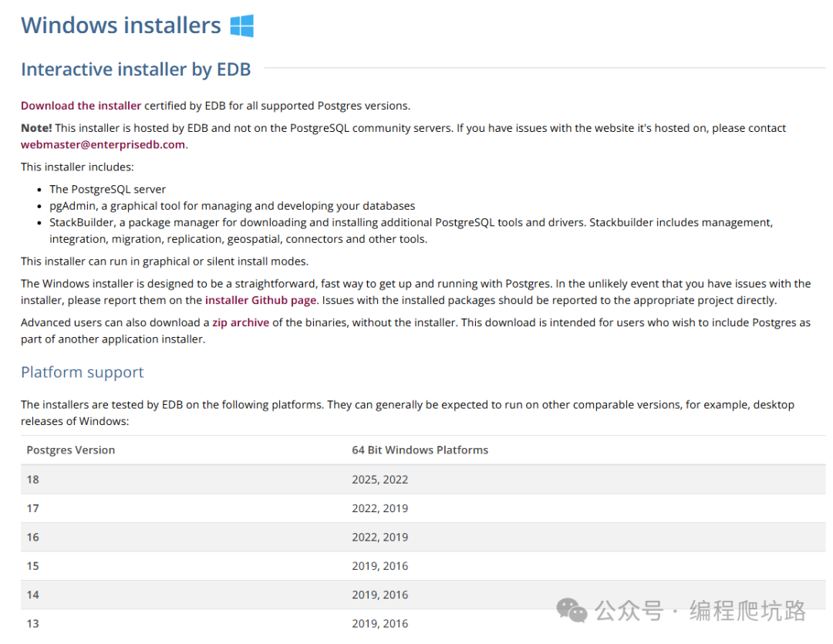Click the 64 Bit Windows Platforms header

tap(420, 450)
